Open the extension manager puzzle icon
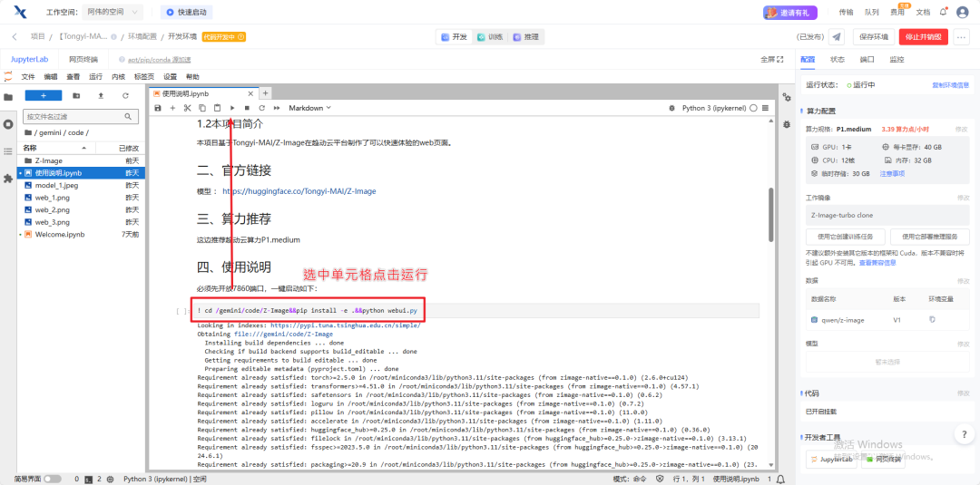The image size is (980, 485). [x=8, y=179]
